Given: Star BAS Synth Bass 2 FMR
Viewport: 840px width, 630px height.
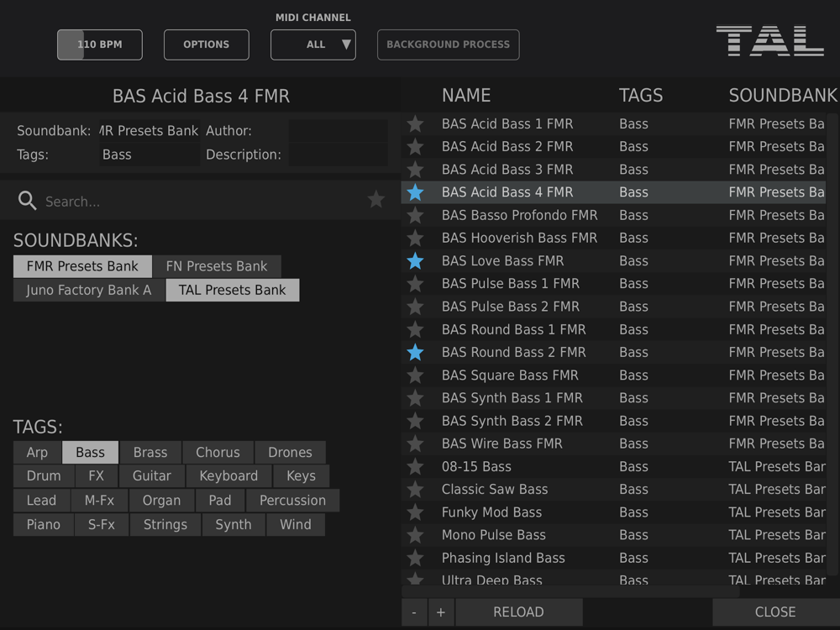Looking at the screenshot, I should pyautogui.click(x=415, y=421).
